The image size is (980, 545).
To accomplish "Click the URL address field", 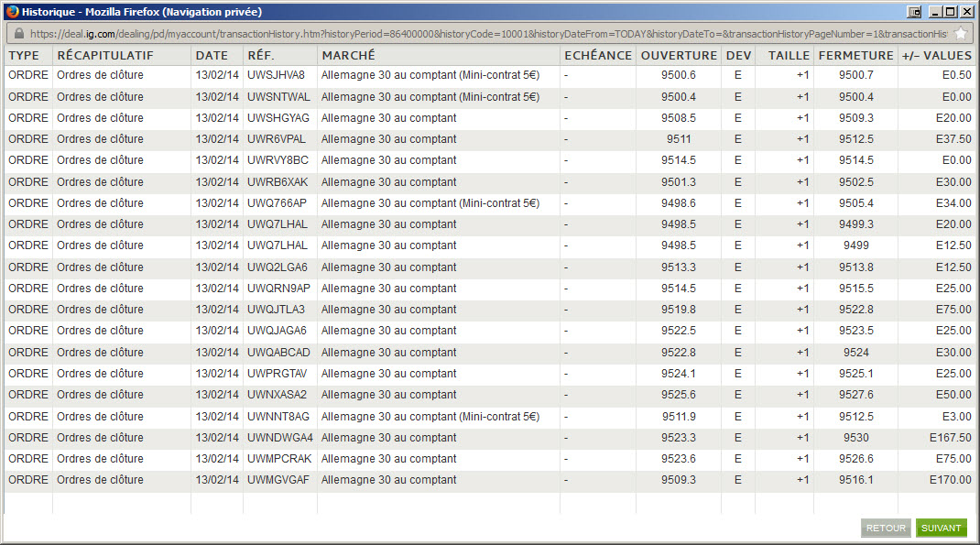I will point(488,34).
